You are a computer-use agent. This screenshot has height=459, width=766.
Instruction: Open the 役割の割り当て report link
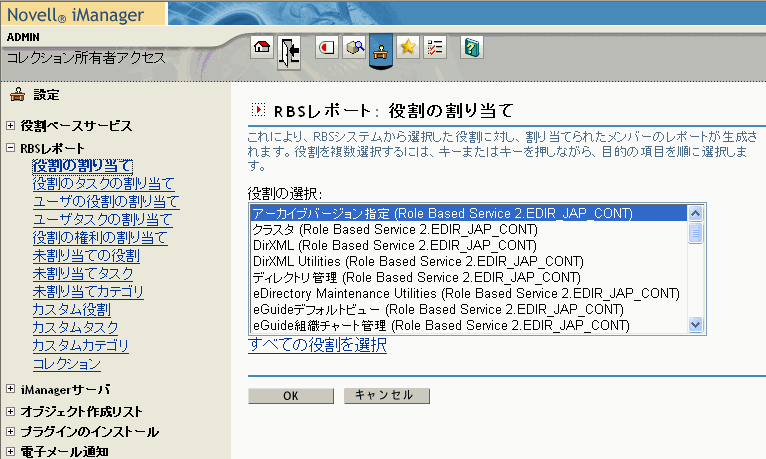83,166
